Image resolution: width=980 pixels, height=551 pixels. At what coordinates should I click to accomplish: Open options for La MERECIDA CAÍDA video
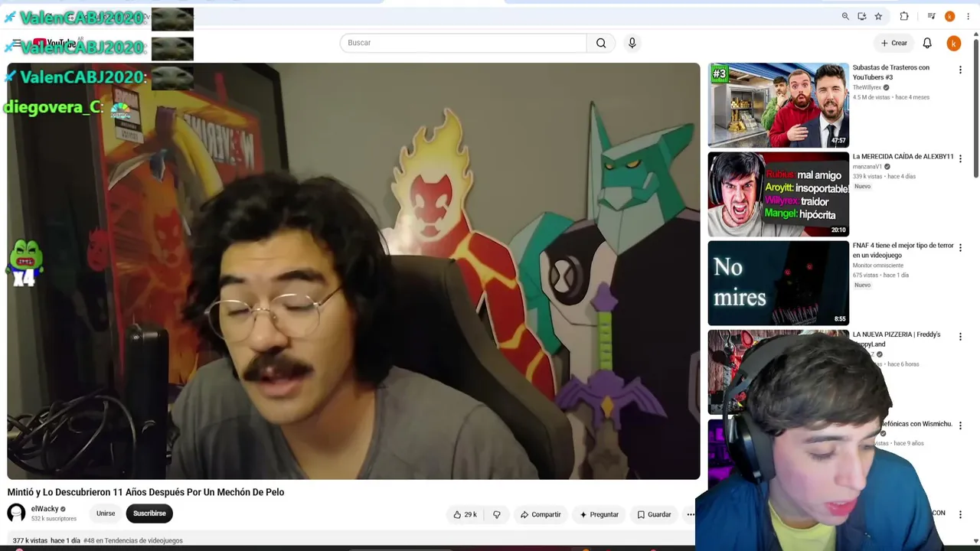point(960,158)
